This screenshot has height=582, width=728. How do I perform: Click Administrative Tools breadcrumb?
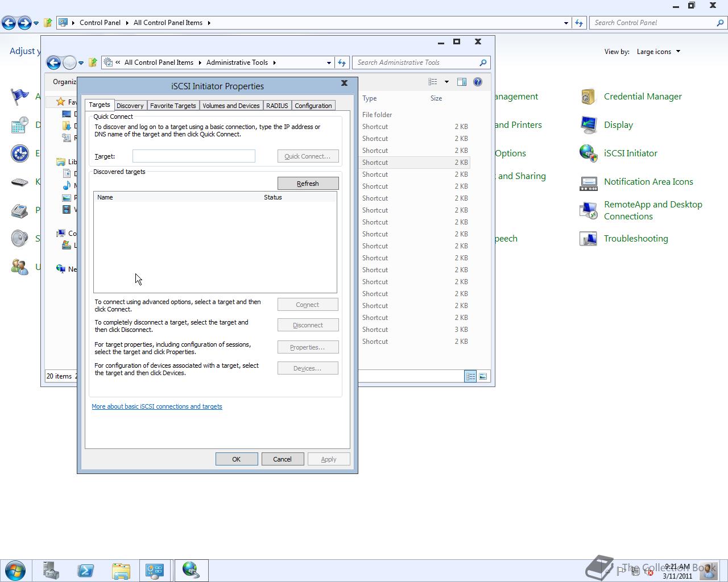tap(237, 63)
